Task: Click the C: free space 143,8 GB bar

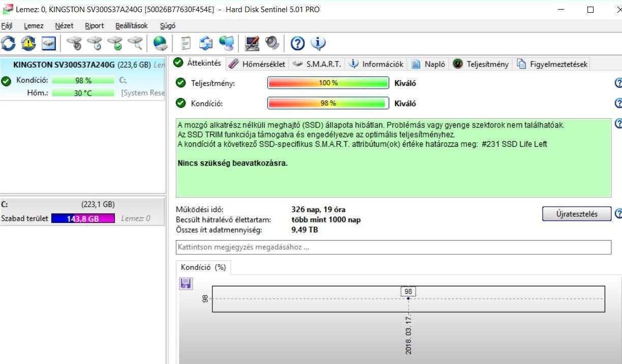Action: coord(83,218)
